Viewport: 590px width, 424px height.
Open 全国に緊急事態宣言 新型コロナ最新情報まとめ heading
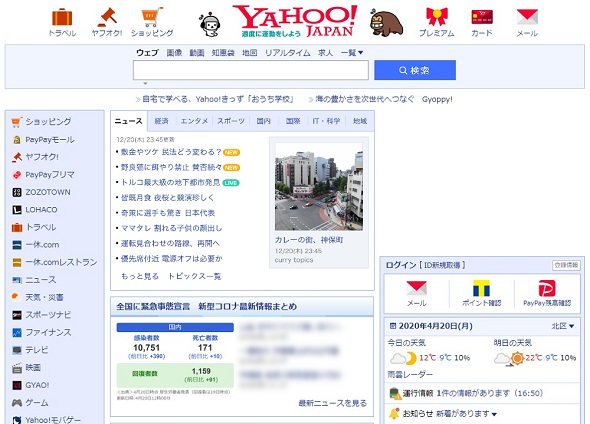pos(207,307)
